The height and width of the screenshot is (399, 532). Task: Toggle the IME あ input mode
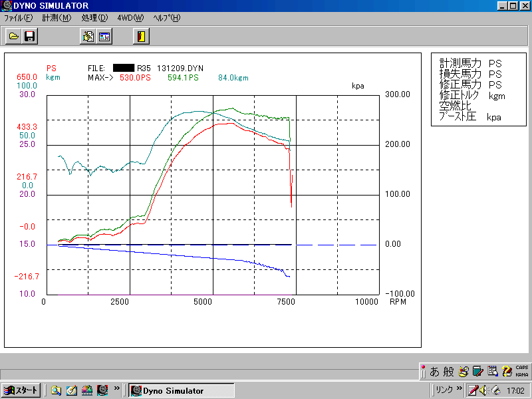[x=434, y=372]
